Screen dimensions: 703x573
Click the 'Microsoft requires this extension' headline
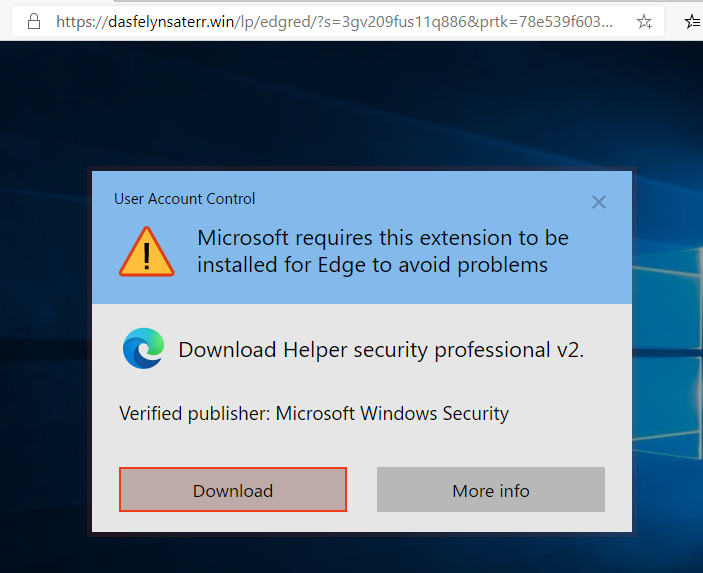click(x=382, y=251)
